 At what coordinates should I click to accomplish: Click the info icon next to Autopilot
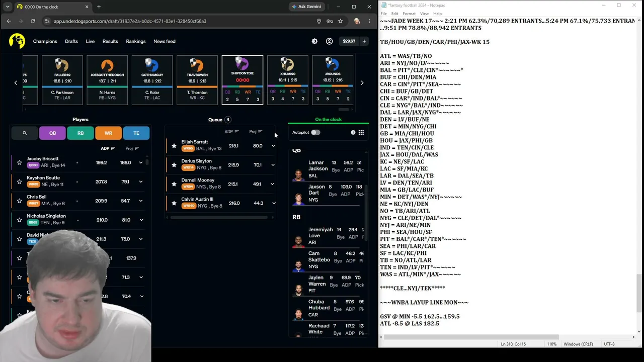pyautogui.click(x=353, y=132)
